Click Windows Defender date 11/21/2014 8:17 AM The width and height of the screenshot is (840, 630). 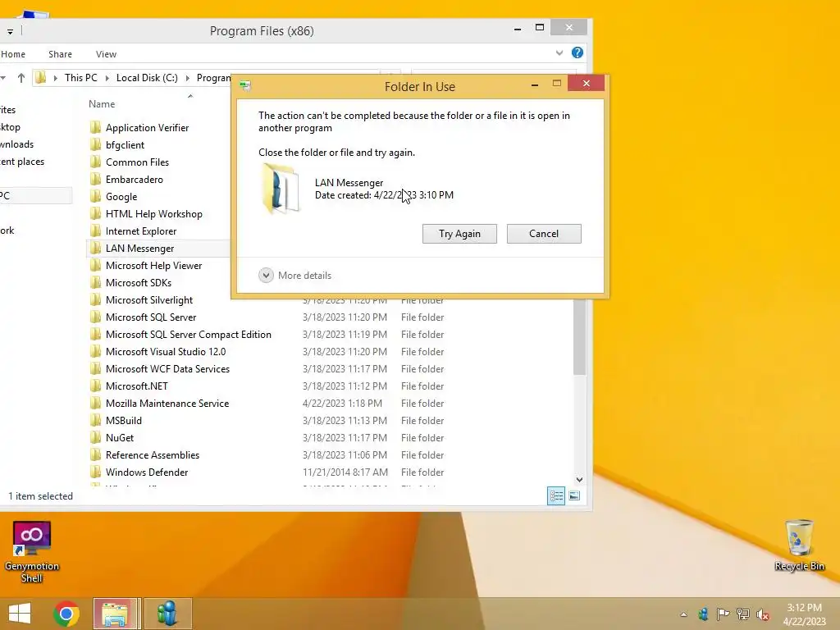(x=345, y=472)
